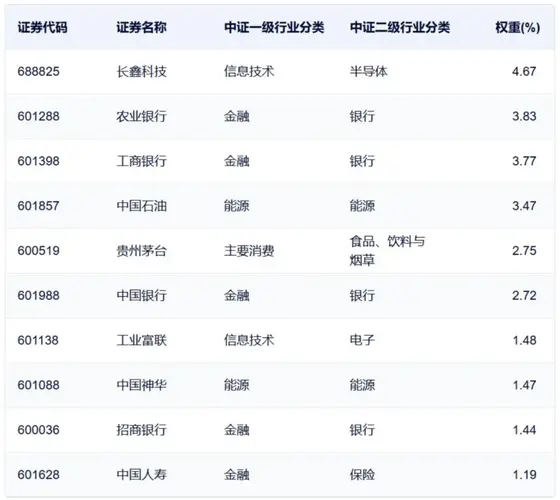Select the stock name 中国人寿
Viewport: 560px width, 500px height.
pyautogui.click(x=141, y=475)
